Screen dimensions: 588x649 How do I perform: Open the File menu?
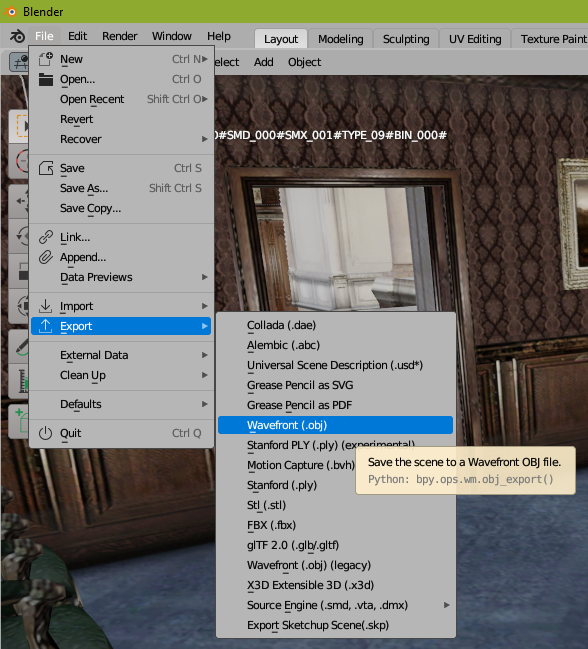click(44, 36)
